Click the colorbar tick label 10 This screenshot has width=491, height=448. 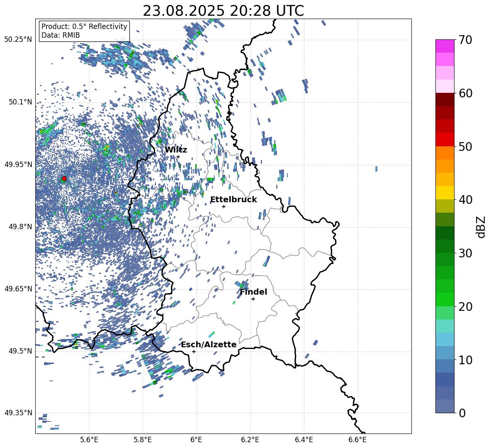point(465,360)
